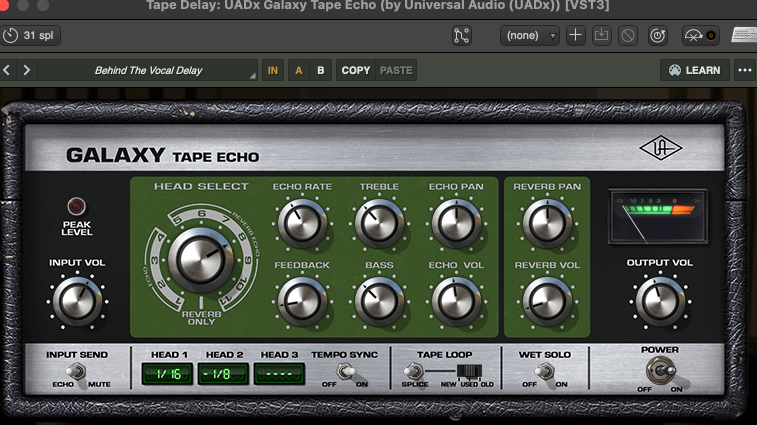Open the Head 2 1/8 display
This screenshot has width=757, height=425.
(223, 374)
